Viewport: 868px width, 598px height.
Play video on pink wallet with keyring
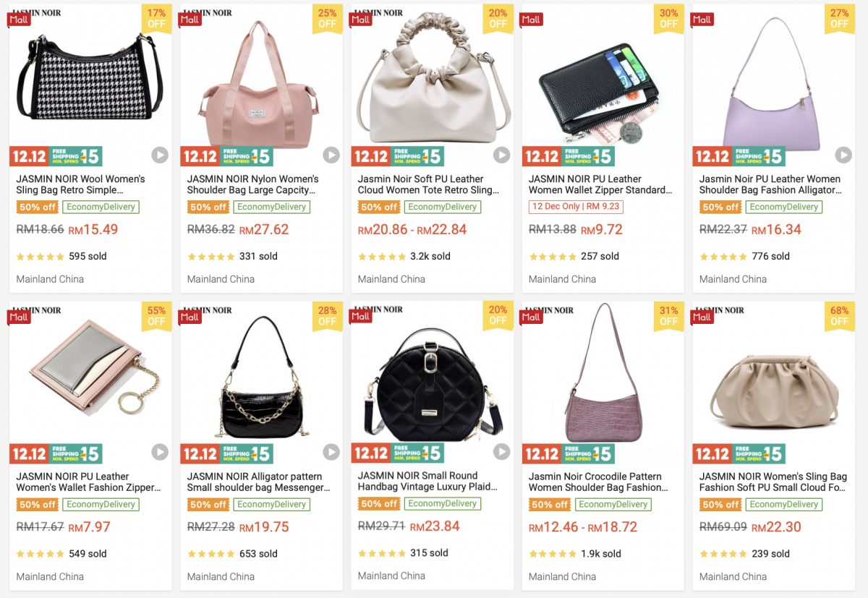[160, 453]
